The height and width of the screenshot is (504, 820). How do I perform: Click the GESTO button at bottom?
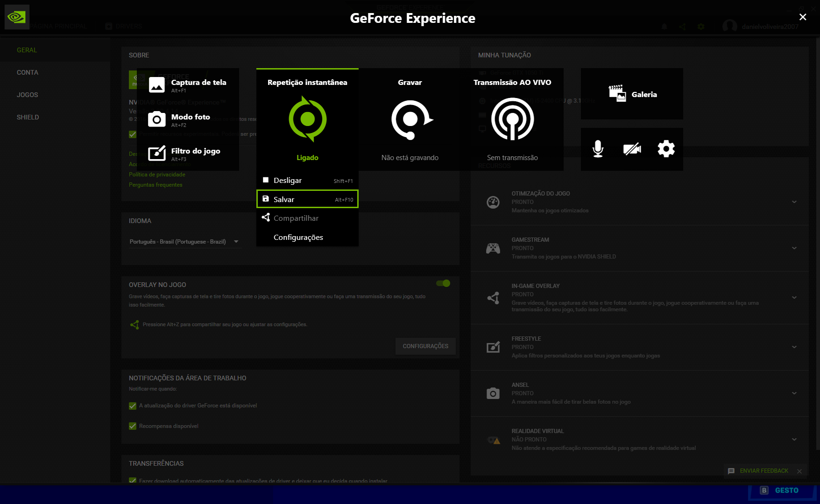(x=783, y=490)
